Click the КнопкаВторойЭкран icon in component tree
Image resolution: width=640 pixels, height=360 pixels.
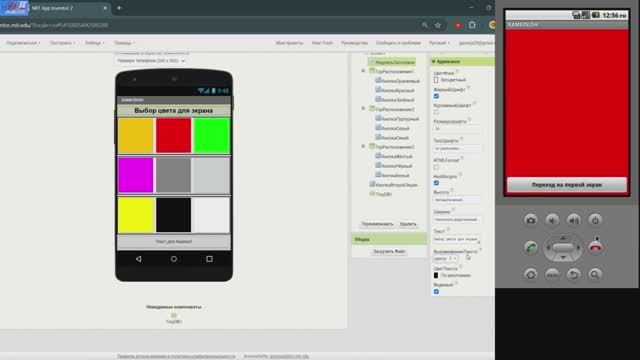372,184
